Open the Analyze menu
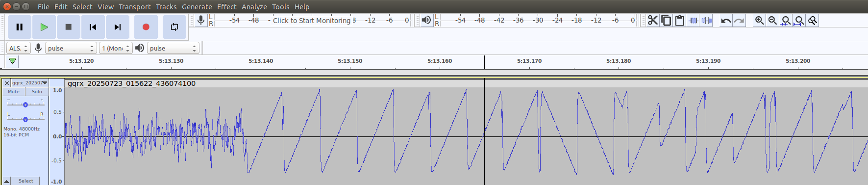Image resolution: width=868 pixels, height=185 pixels. (254, 7)
